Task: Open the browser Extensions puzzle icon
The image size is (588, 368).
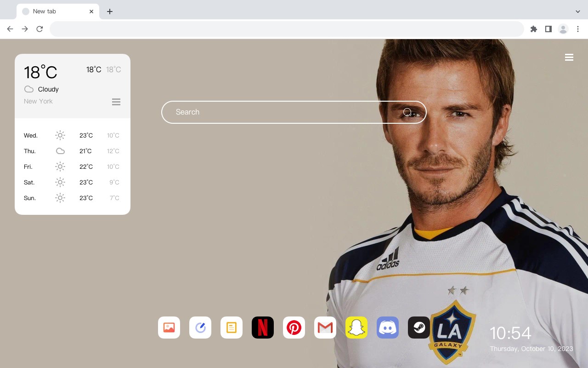Action: coord(533,29)
